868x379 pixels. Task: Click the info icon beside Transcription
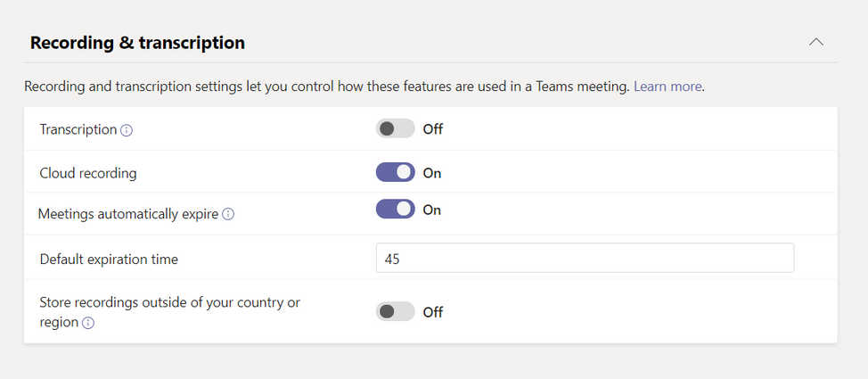pos(127,130)
